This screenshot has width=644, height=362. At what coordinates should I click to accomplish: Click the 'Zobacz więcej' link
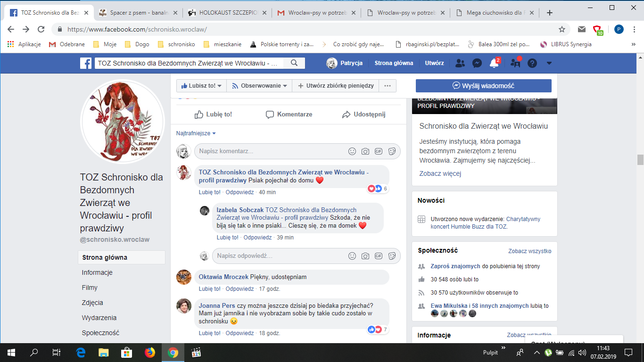click(x=440, y=173)
